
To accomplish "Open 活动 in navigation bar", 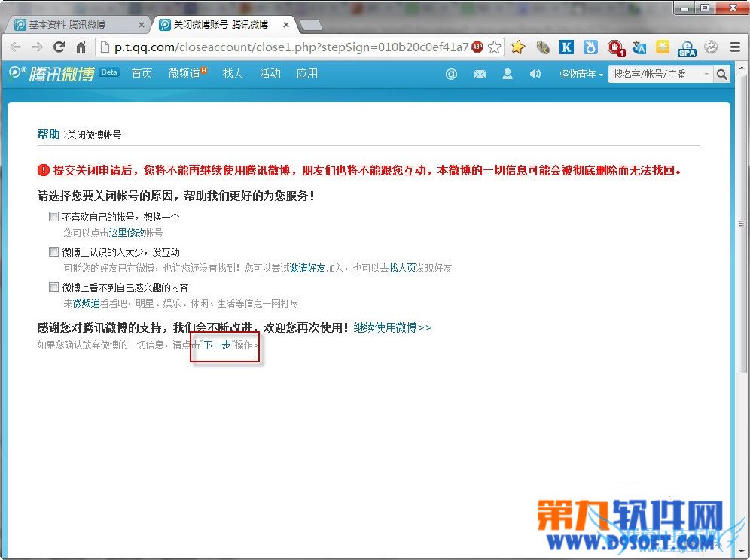I will tap(270, 73).
